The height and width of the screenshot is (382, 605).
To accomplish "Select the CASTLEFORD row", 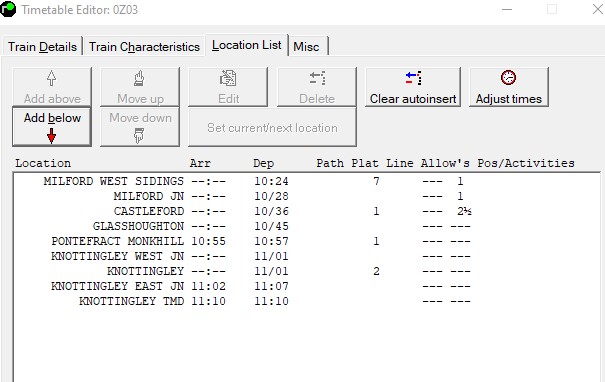I will pos(307,211).
